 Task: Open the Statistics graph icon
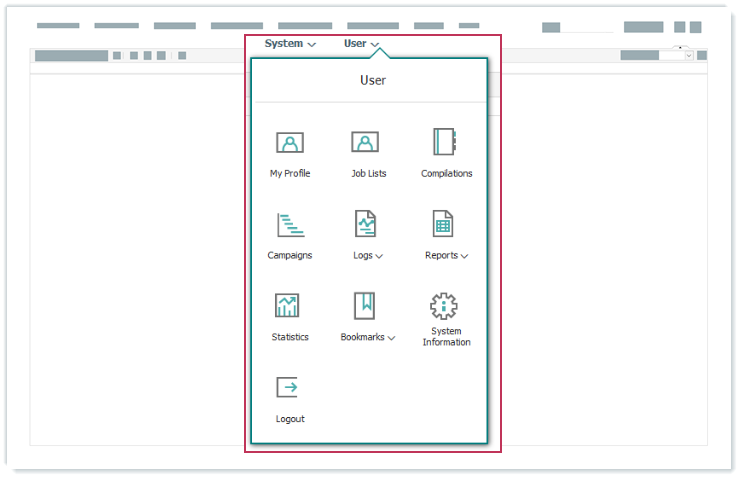click(288, 306)
